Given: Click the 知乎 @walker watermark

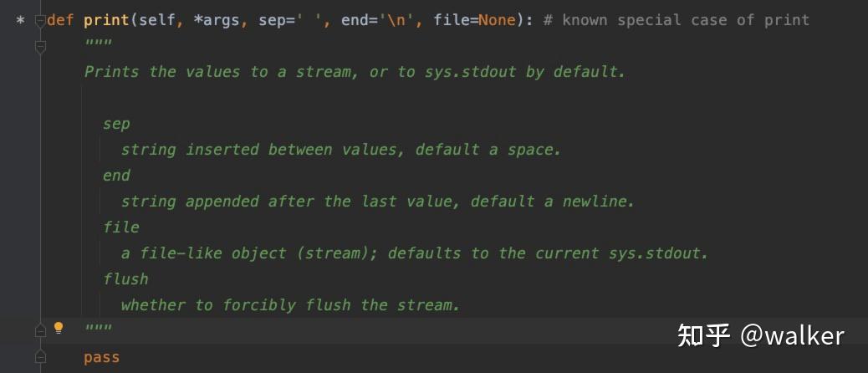Looking at the screenshot, I should (761, 335).
